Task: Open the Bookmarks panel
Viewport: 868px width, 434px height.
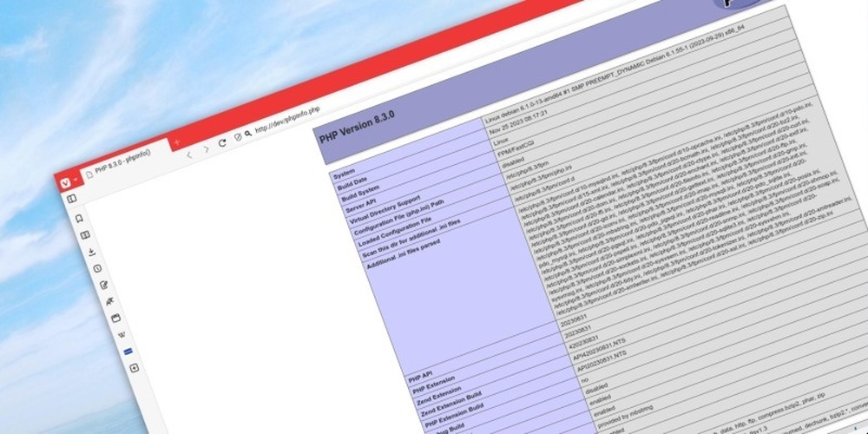Action: tap(79, 218)
